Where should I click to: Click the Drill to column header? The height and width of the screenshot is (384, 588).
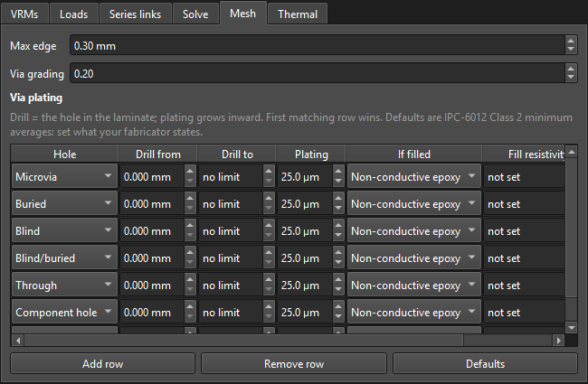tap(237, 154)
